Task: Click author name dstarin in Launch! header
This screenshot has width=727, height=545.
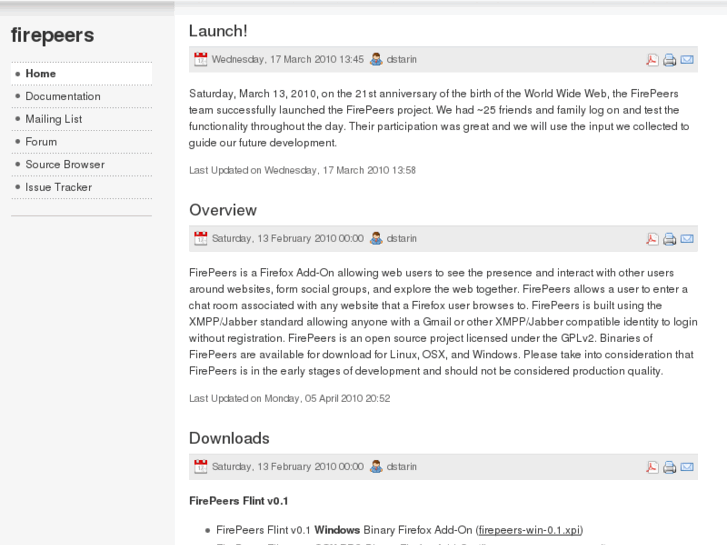Action: coord(402,59)
